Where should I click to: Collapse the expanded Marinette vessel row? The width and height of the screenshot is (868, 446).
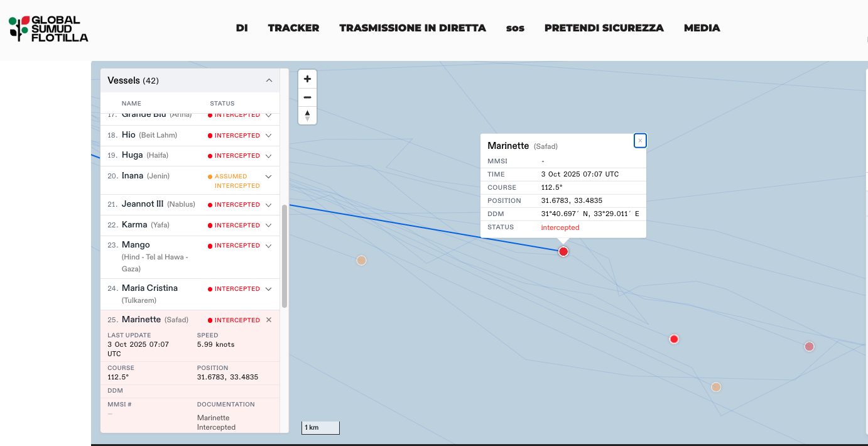(269, 320)
